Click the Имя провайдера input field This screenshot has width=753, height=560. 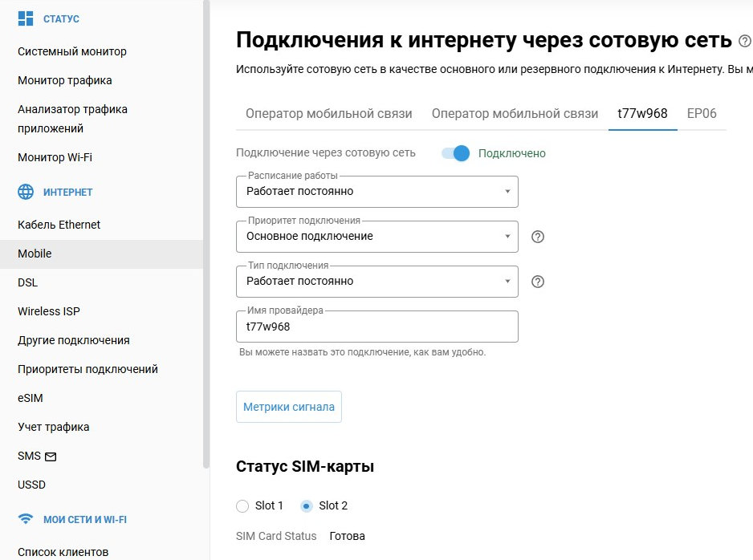pos(376,327)
